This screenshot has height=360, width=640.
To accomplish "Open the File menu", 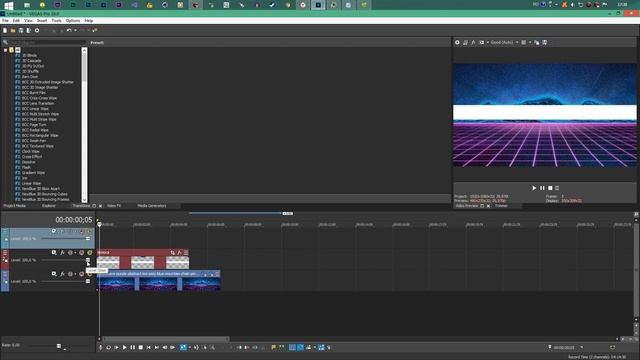I will click(x=5, y=20).
